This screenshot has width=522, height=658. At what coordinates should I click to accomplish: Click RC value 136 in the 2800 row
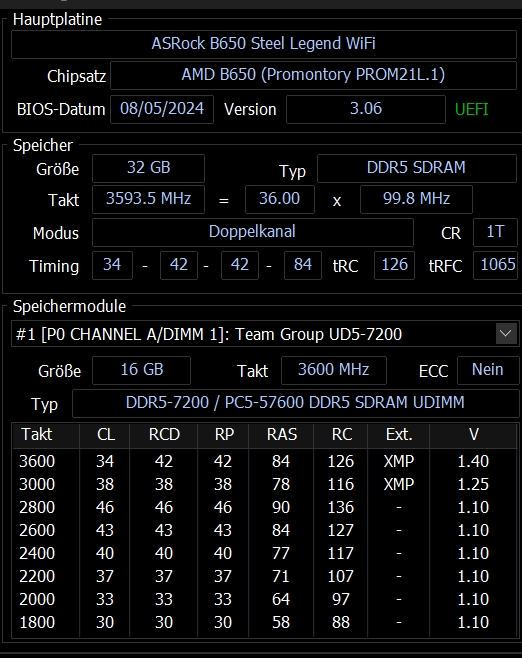[x=341, y=508]
